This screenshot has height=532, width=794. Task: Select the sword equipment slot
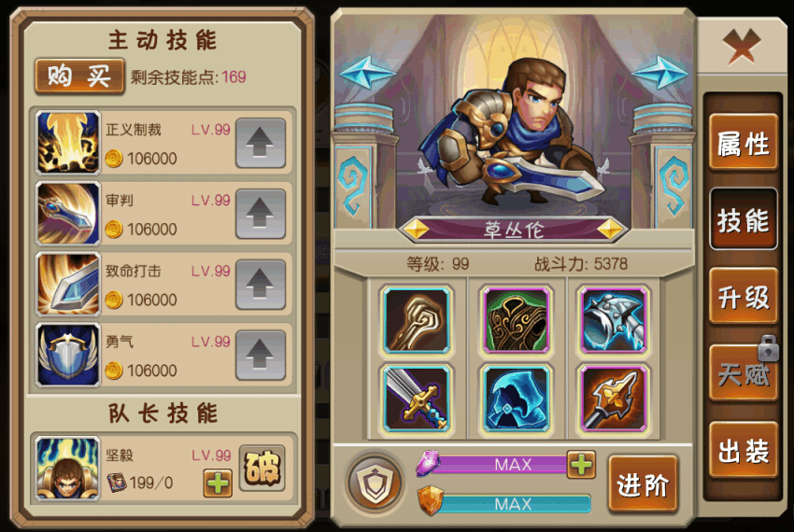417,399
